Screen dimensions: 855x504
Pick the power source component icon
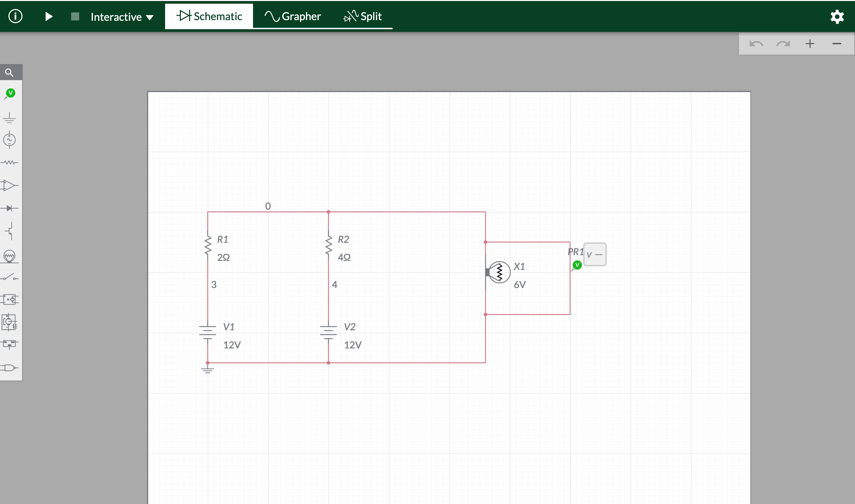(x=10, y=140)
